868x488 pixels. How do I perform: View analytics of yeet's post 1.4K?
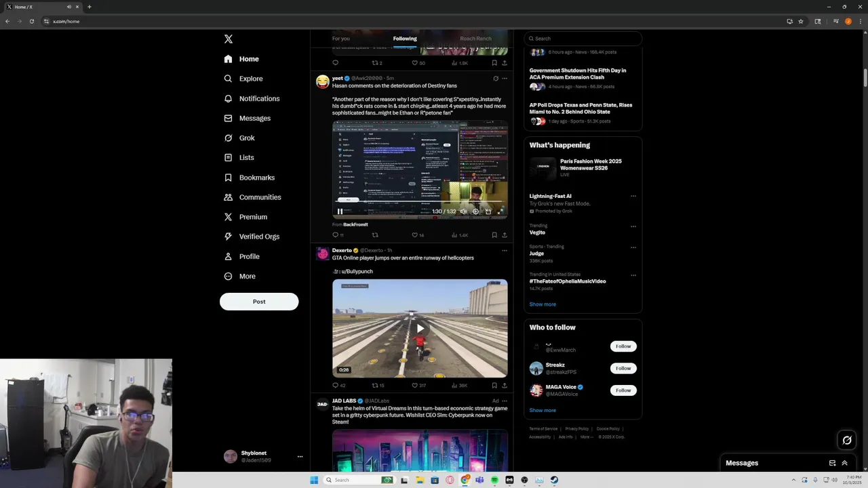tap(460, 235)
